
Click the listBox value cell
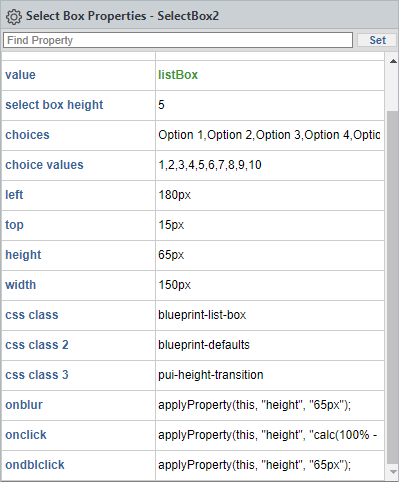tap(270, 75)
